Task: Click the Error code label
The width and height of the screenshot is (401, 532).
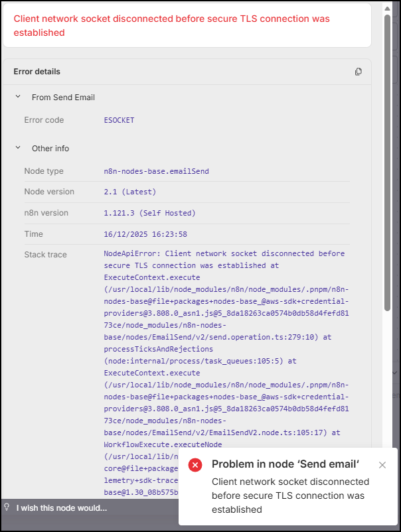Action: click(x=44, y=120)
